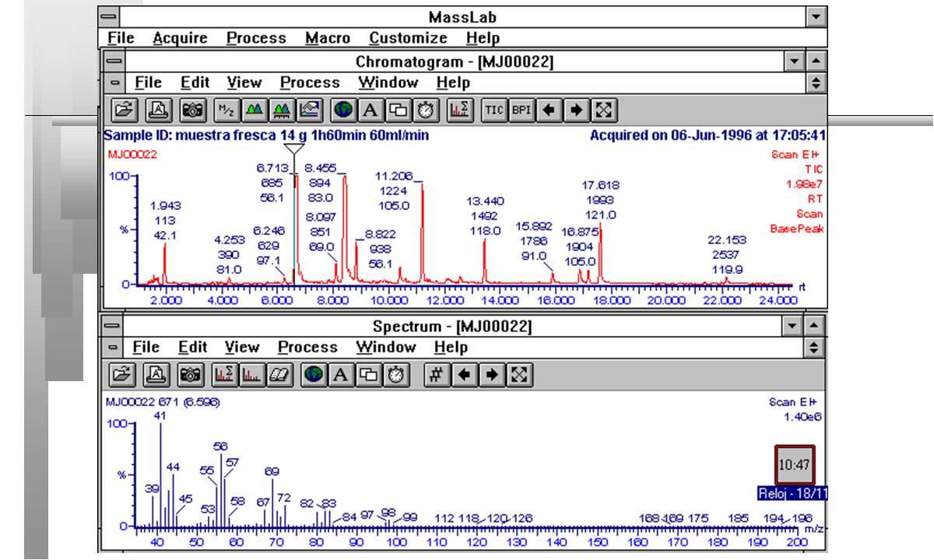Click the chart picture icon in Chromatogram toolbar
The width and height of the screenshot is (934, 560).
point(309,110)
